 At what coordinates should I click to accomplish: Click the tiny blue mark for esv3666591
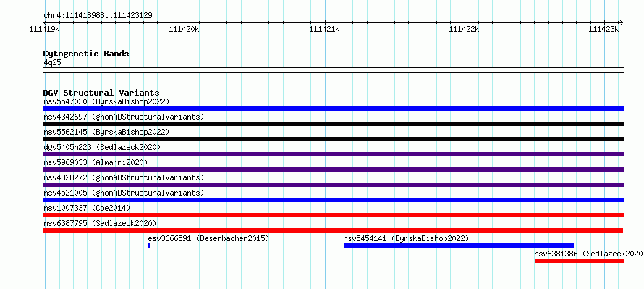pyautogui.click(x=148, y=246)
